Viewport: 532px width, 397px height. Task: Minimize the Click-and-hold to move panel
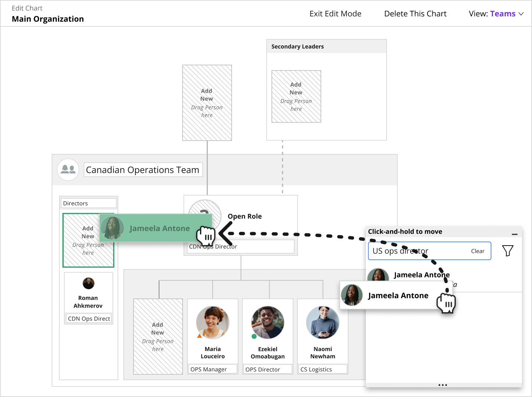tap(515, 234)
